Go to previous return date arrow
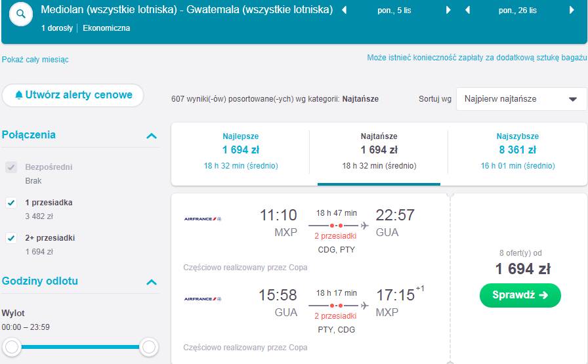The image size is (588, 364). [468, 10]
